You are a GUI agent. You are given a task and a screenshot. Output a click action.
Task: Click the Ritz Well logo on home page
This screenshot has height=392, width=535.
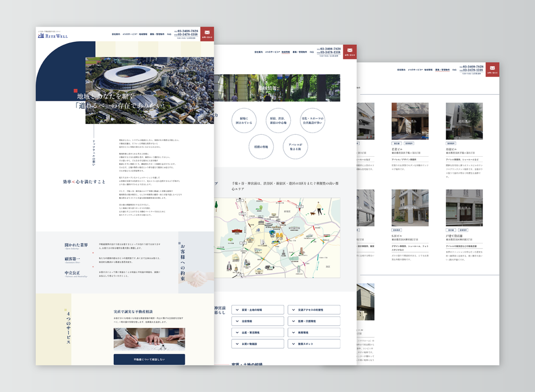[x=53, y=35]
